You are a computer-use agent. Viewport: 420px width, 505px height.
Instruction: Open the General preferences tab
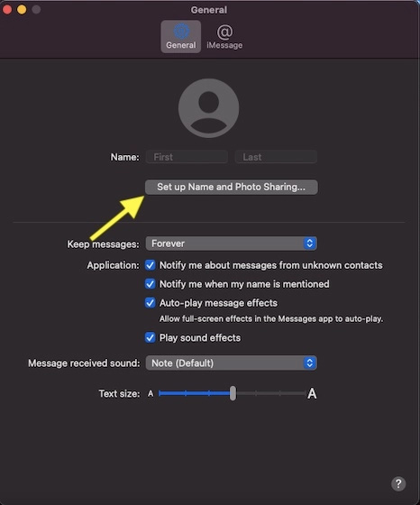pos(181,37)
